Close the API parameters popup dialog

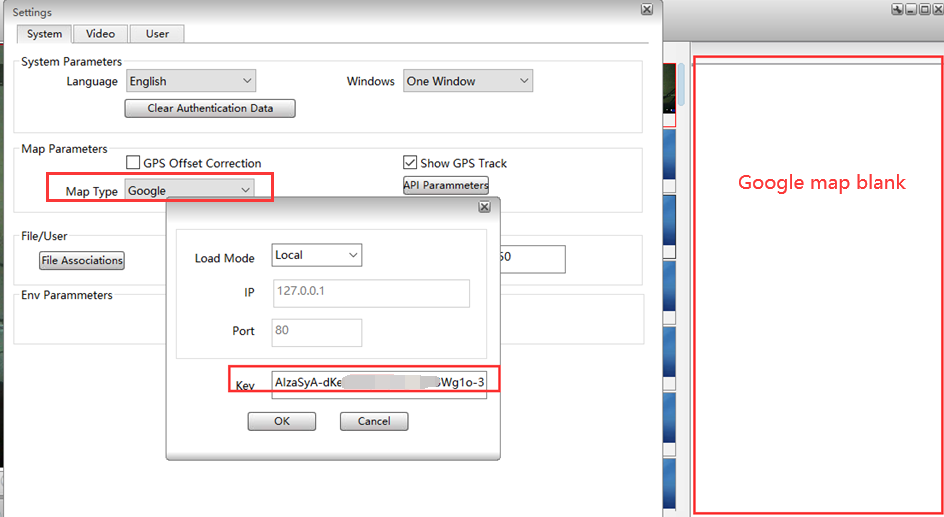click(484, 207)
